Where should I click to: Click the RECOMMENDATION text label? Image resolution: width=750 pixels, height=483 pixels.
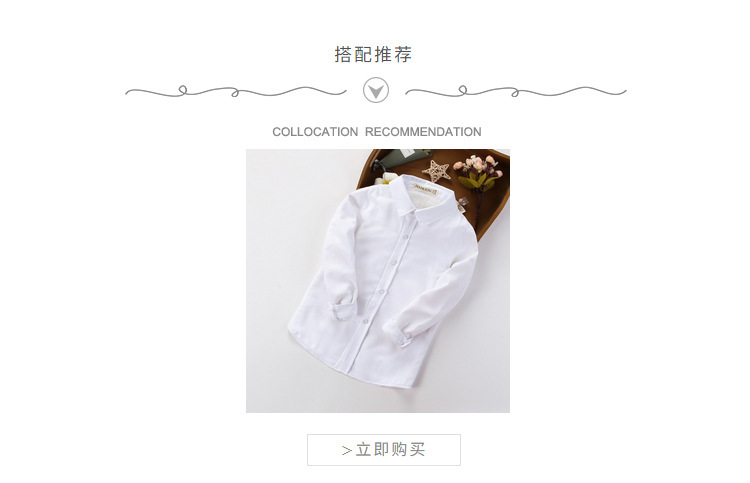point(423,132)
